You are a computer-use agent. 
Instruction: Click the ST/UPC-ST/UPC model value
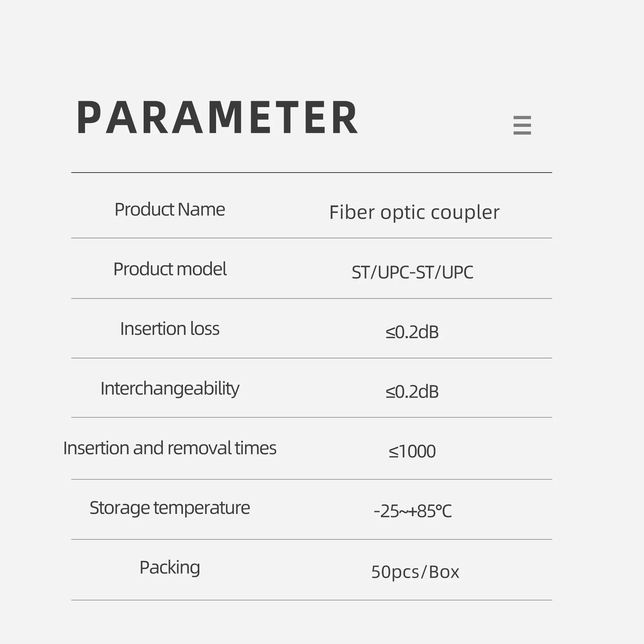click(x=412, y=272)
